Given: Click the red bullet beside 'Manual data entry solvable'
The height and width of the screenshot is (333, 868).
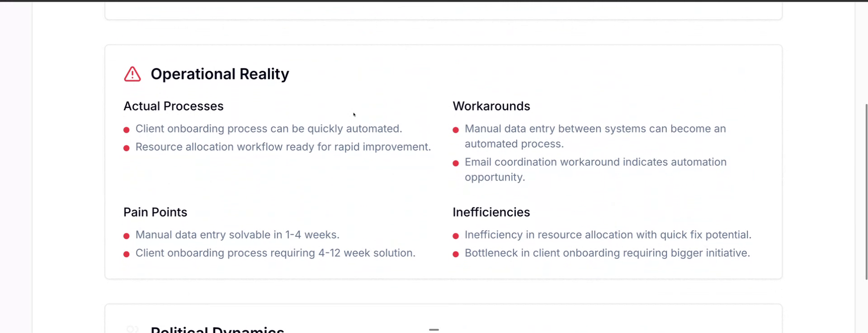Looking at the screenshot, I should pyautogui.click(x=127, y=236).
